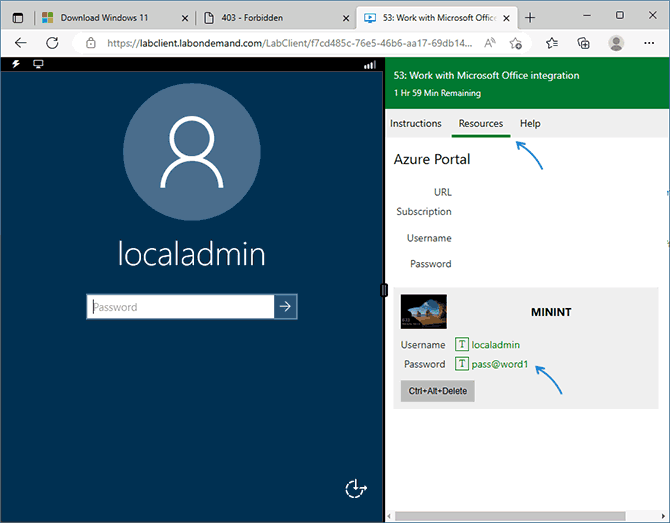Click the Subscription label
The height and width of the screenshot is (523, 670).
point(423,212)
